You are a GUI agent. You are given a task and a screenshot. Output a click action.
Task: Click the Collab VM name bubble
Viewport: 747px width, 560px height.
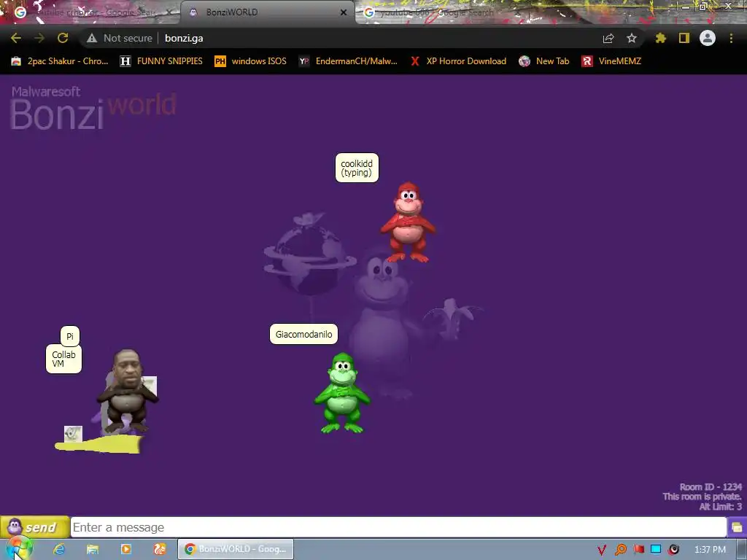pyautogui.click(x=64, y=359)
